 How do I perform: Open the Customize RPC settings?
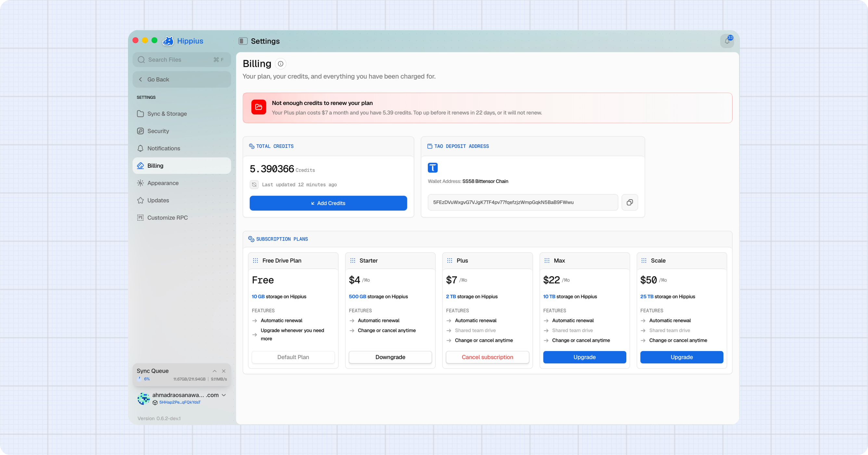[182, 218]
